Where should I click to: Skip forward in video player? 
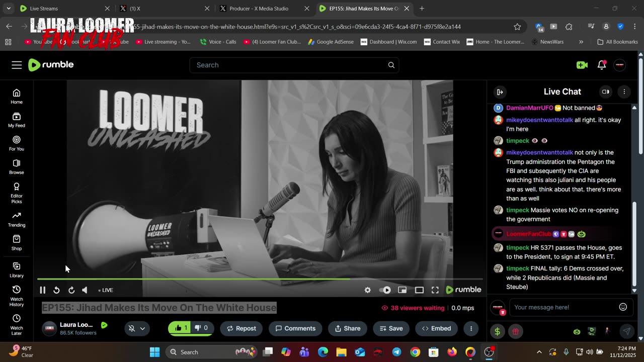tap(71, 290)
